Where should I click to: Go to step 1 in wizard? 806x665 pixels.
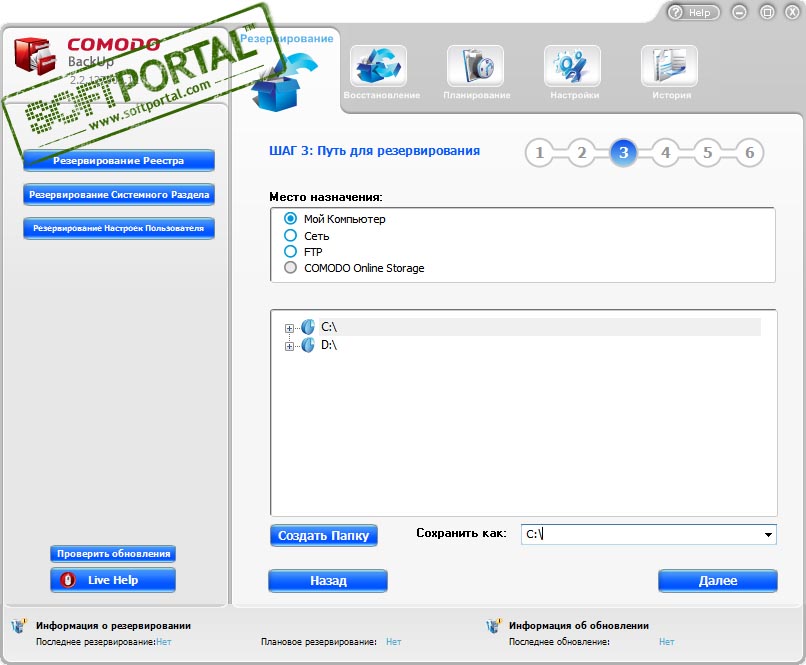[x=539, y=153]
